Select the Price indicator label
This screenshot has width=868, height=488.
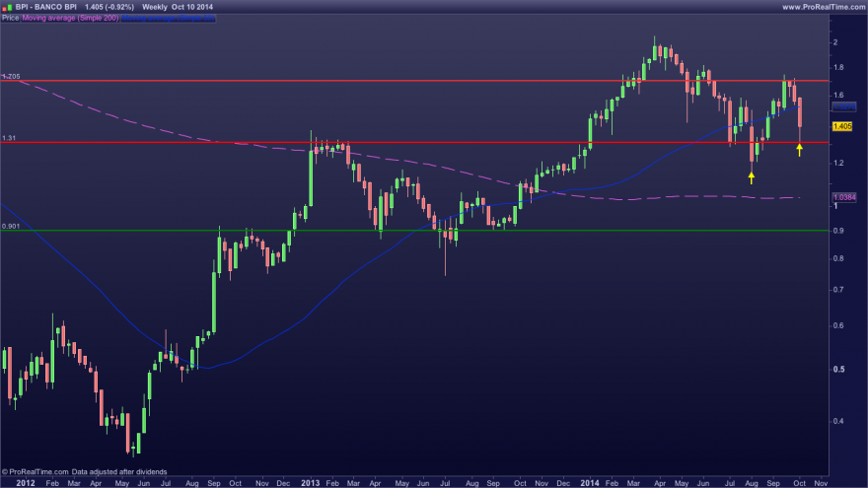click(x=10, y=18)
